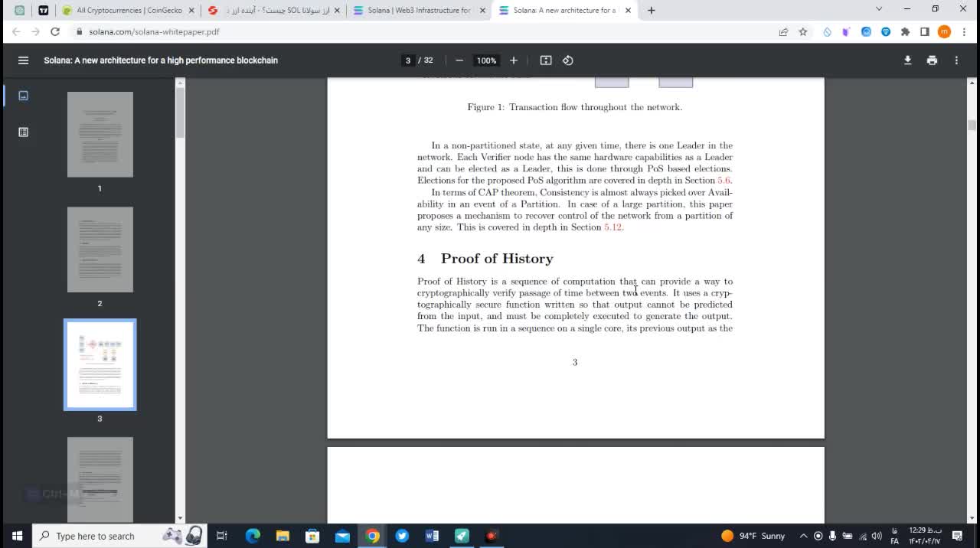
Task: Open Microsoft Store from taskbar
Action: click(312, 536)
